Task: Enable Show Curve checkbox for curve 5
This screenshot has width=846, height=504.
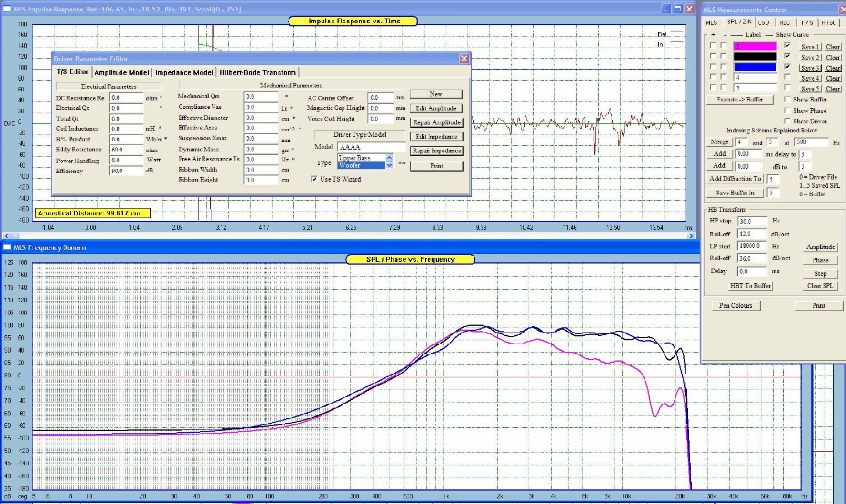Action: (x=788, y=87)
